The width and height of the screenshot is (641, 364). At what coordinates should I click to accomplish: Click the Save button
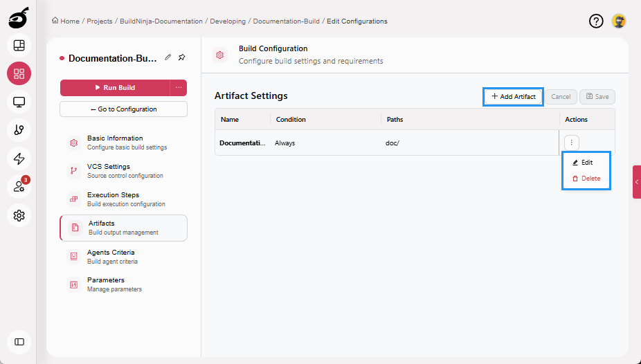597,97
